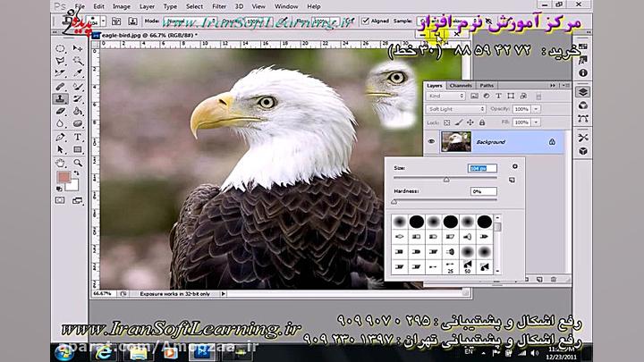
Task: Filter layers for pixel layers icon
Action: (x=474, y=96)
